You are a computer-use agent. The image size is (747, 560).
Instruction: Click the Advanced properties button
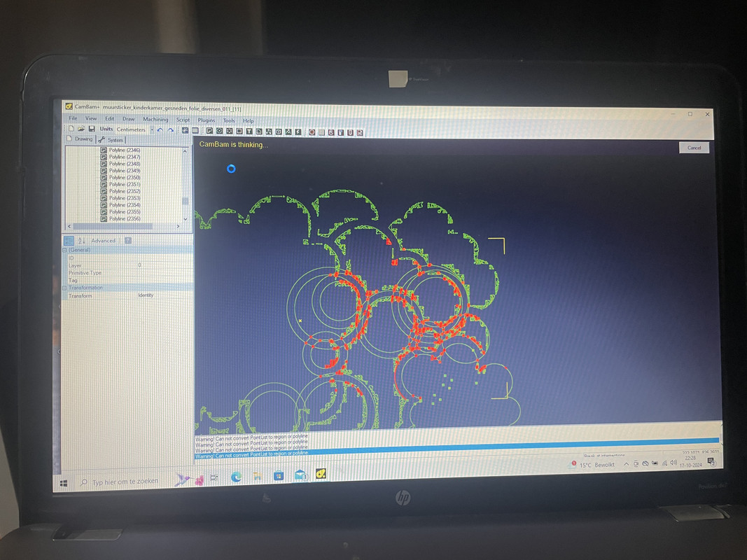click(x=103, y=241)
